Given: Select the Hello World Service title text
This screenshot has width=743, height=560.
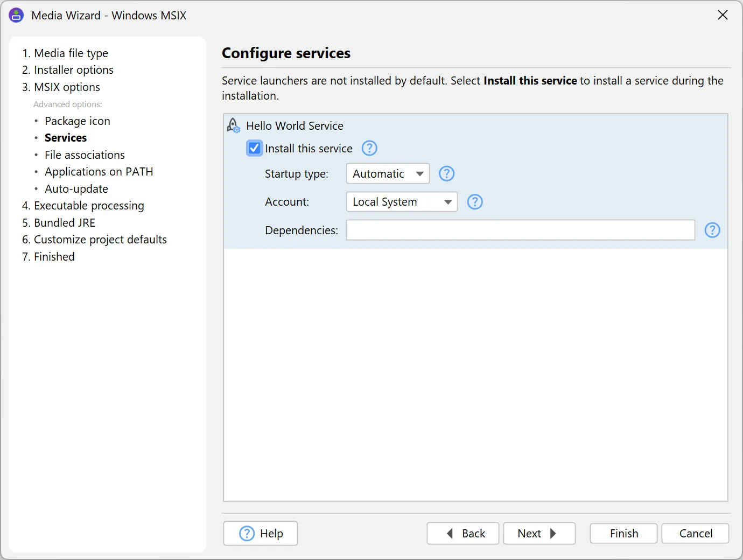Looking at the screenshot, I should point(295,125).
